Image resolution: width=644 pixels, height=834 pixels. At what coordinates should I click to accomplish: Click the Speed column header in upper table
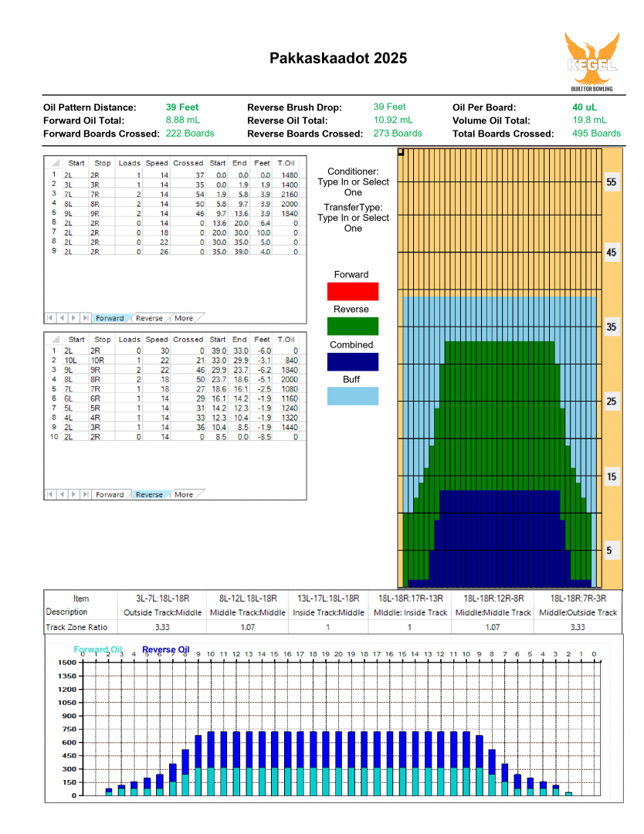click(157, 163)
